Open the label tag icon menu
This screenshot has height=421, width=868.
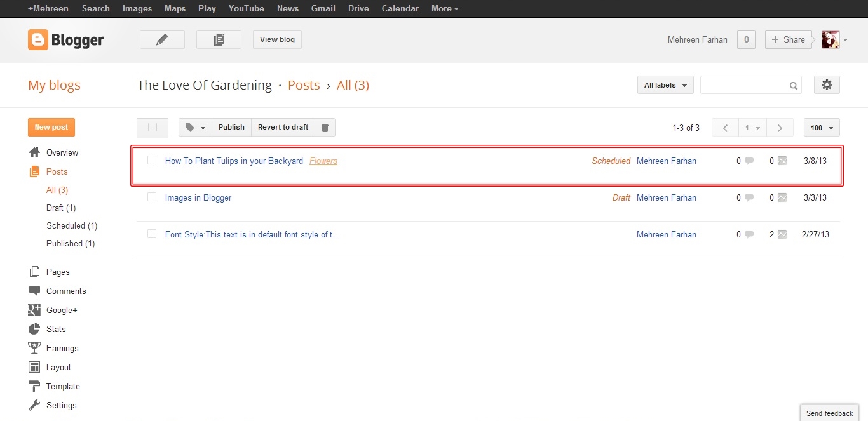[x=195, y=128]
